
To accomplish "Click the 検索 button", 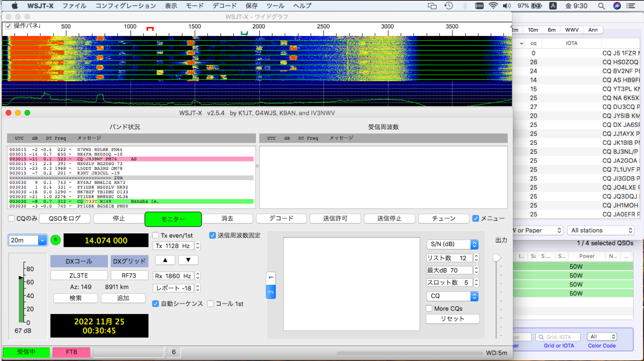I will tap(76, 298).
